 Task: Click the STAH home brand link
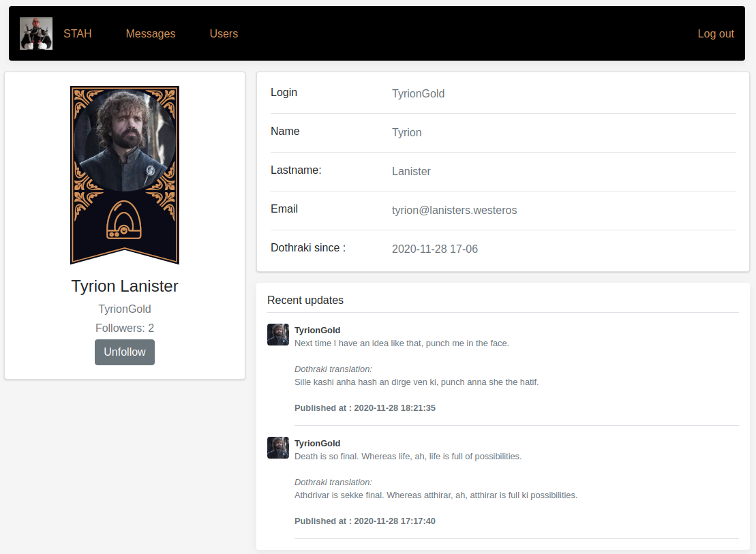(77, 33)
